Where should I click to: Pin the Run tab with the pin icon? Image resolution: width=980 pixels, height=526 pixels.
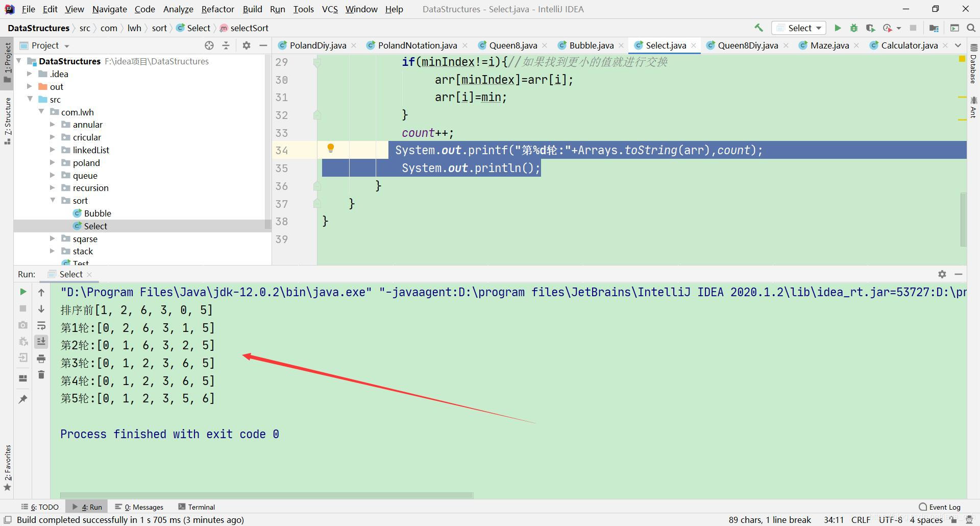pyautogui.click(x=23, y=399)
